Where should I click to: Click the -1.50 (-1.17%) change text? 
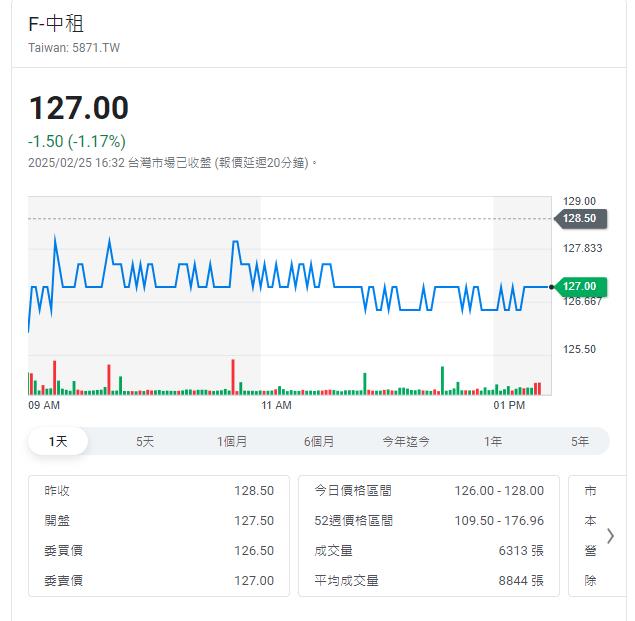tap(77, 141)
